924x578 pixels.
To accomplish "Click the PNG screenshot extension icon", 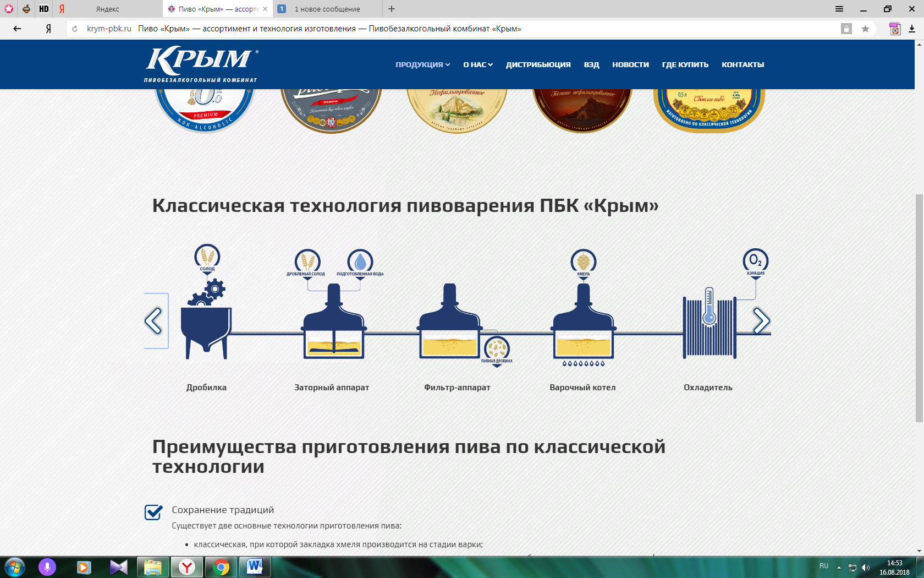I will coord(895,29).
